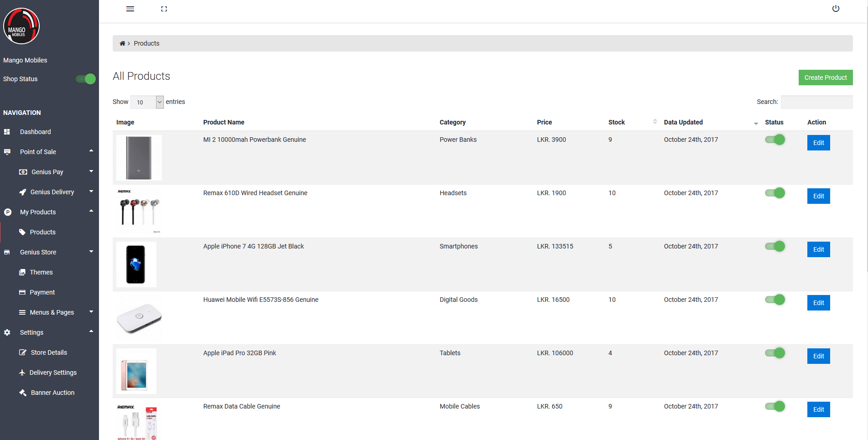Sort by Price column header

[544, 122]
